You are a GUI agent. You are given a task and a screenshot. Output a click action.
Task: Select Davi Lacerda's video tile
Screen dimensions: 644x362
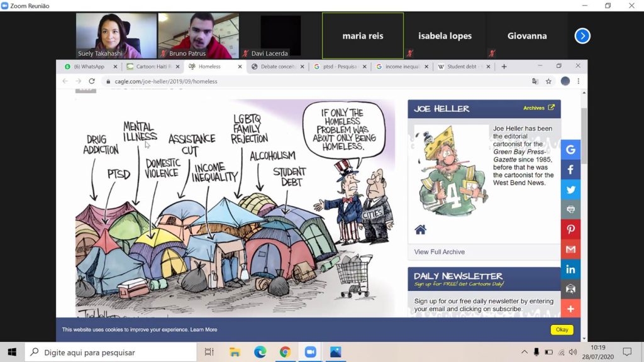(x=280, y=36)
